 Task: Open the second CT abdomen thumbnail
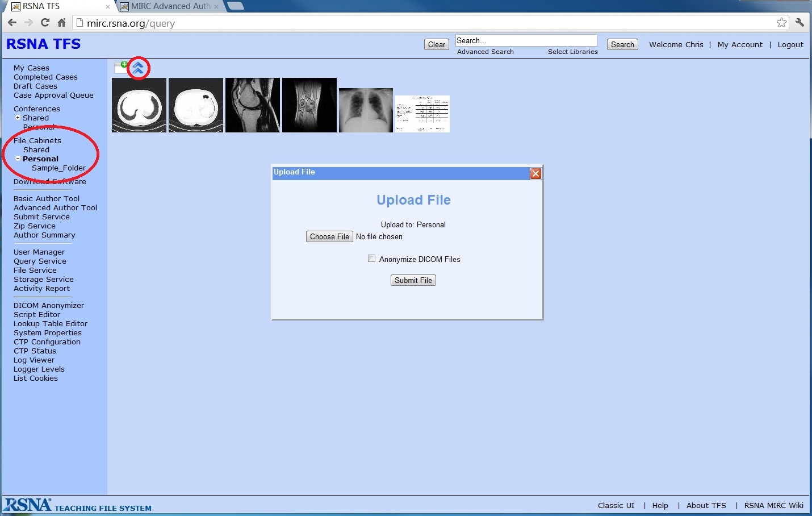[x=196, y=105]
